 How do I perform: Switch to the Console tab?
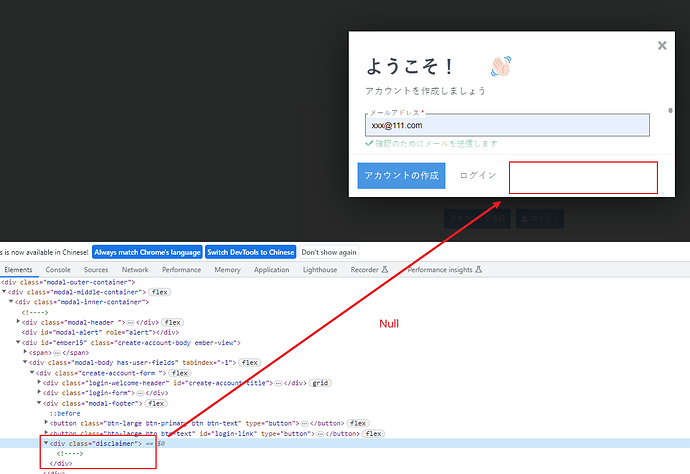(58, 270)
